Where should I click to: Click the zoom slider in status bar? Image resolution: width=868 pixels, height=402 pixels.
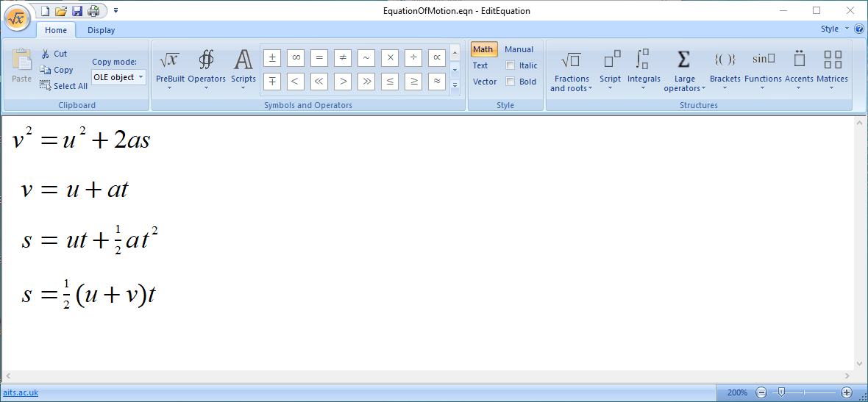[x=781, y=392]
